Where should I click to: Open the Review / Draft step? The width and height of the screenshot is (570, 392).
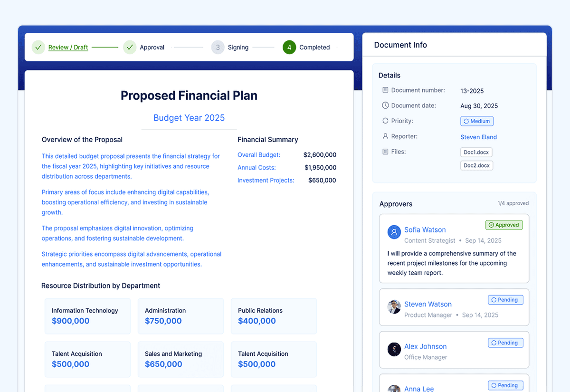[x=68, y=47]
